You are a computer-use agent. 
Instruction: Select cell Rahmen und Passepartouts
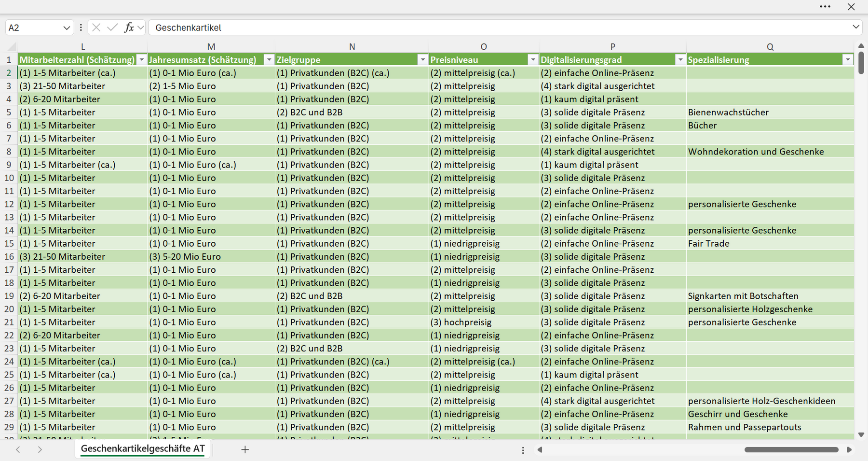pyautogui.click(x=770, y=427)
